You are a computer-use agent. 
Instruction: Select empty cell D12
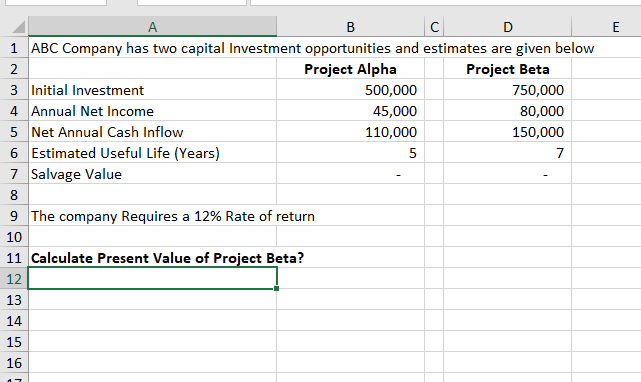coord(507,279)
